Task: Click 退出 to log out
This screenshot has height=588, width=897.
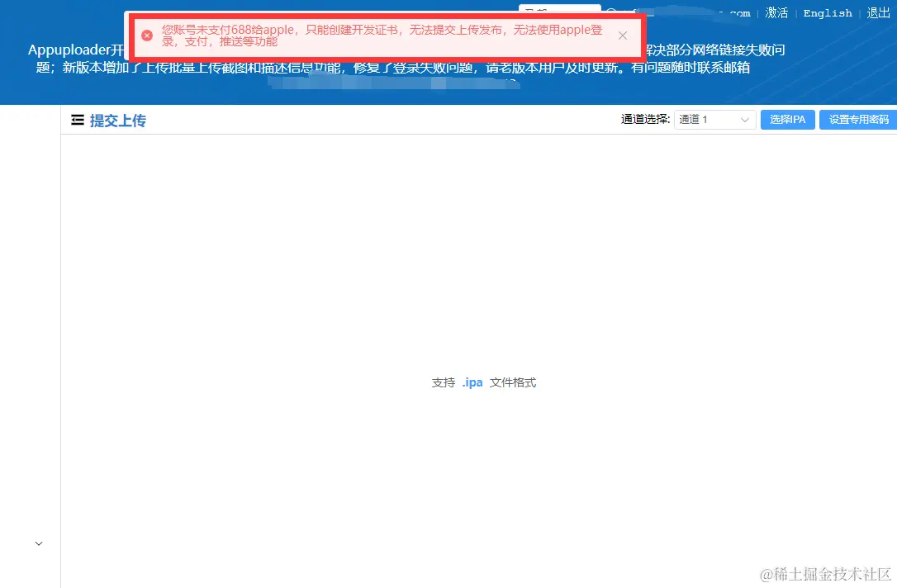Action: click(878, 13)
